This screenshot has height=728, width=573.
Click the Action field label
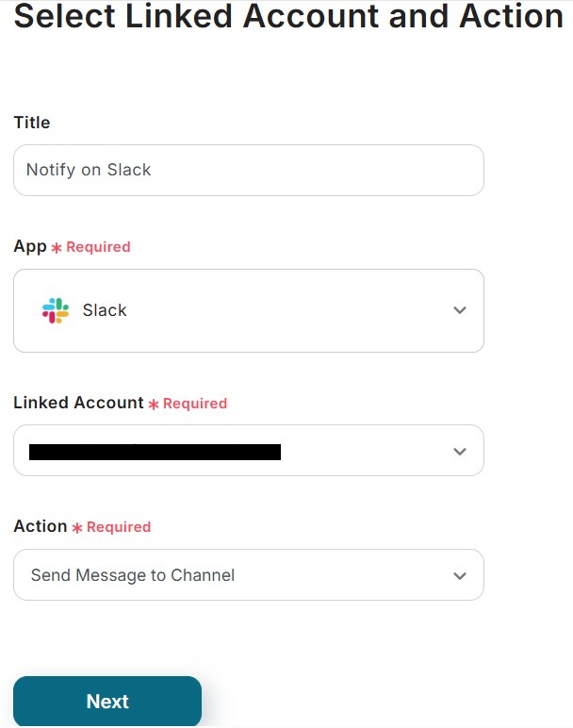[x=41, y=526]
